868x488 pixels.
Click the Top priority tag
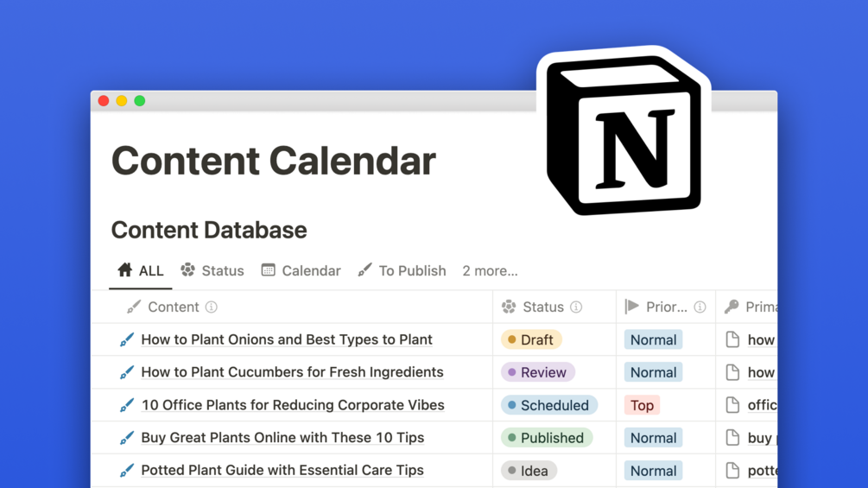pos(642,405)
